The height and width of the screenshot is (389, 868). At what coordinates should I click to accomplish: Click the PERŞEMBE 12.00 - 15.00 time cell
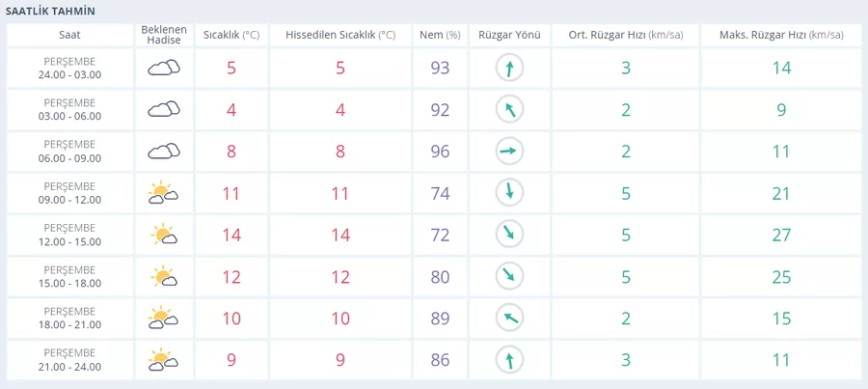(x=70, y=235)
